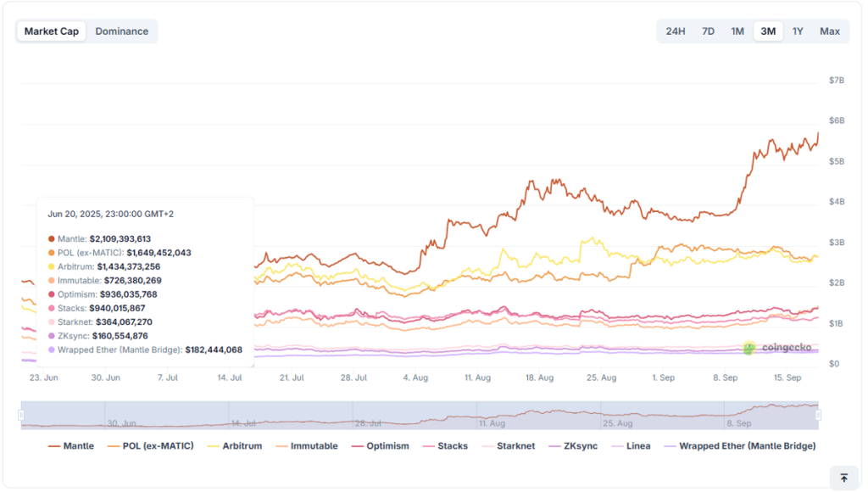Image resolution: width=868 pixels, height=492 pixels.
Task: Select the 1Y time range
Action: (798, 31)
